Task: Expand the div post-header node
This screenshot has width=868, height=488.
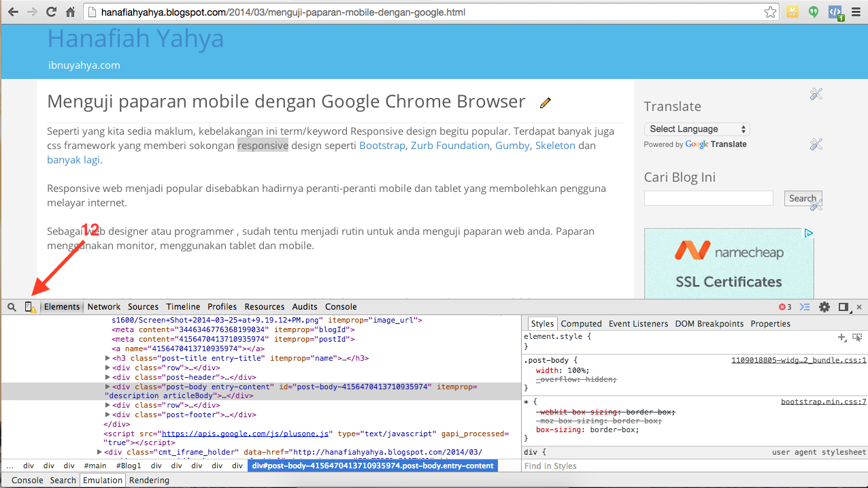Action: pyautogui.click(x=107, y=377)
